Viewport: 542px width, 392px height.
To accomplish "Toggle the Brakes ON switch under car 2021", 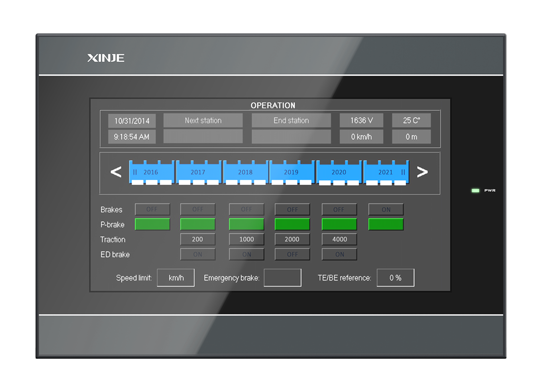I will click(x=386, y=210).
